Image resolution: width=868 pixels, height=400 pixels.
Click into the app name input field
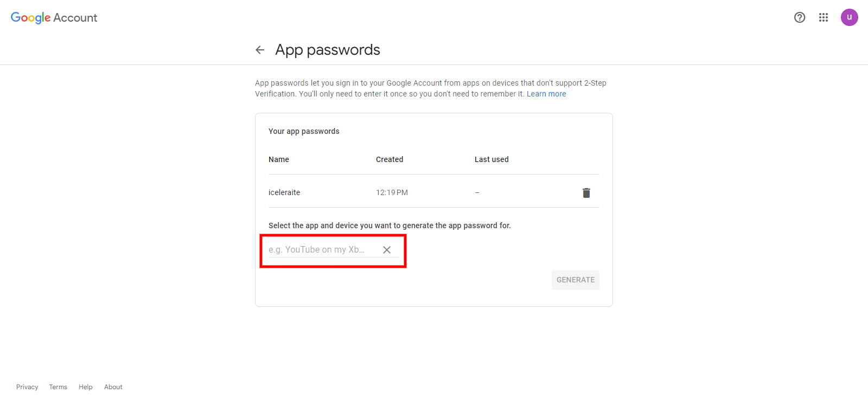pos(320,250)
